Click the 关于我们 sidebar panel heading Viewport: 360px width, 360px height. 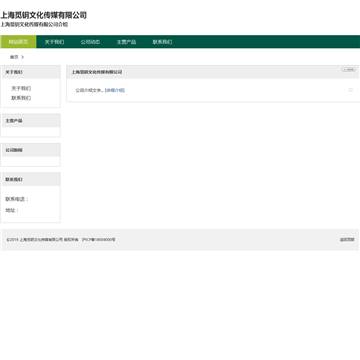[x=14, y=72]
